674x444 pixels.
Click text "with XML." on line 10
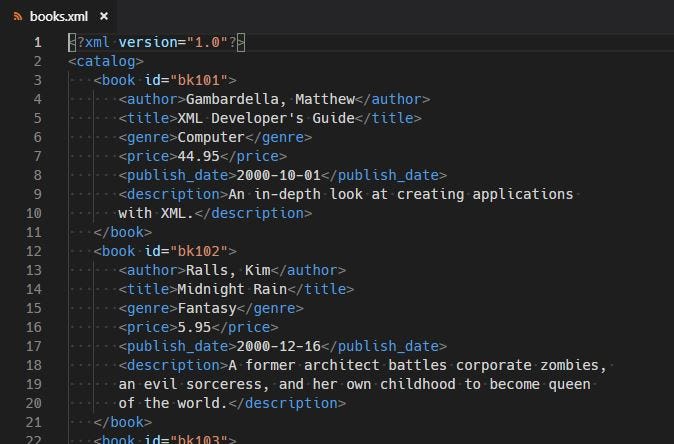tap(156, 213)
